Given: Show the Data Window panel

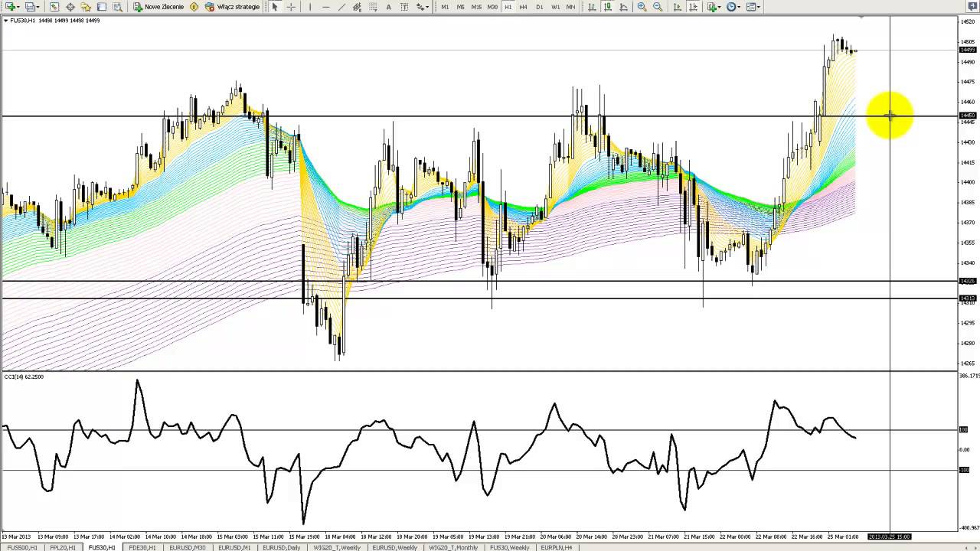Looking at the screenshot, I should click(70, 7).
